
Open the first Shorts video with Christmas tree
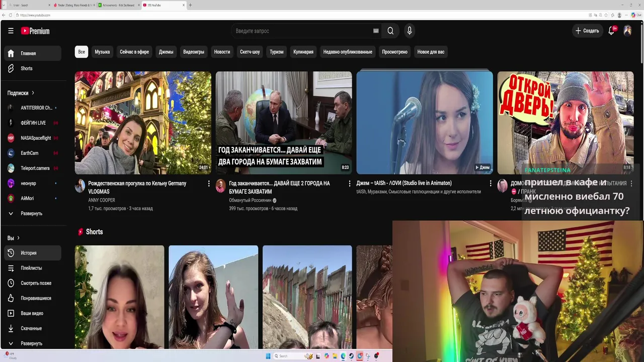pyautogui.click(x=119, y=297)
